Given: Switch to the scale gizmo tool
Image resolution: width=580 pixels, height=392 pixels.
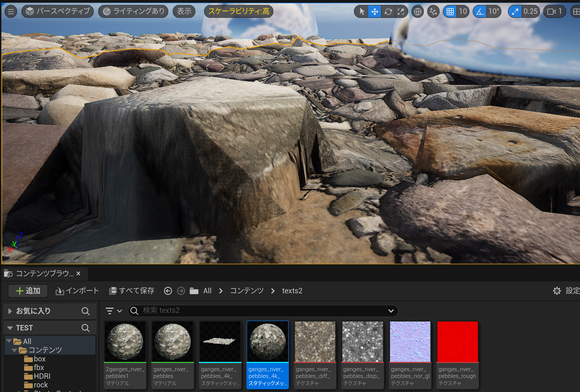Looking at the screenshot, I should (x=401, y=11).
